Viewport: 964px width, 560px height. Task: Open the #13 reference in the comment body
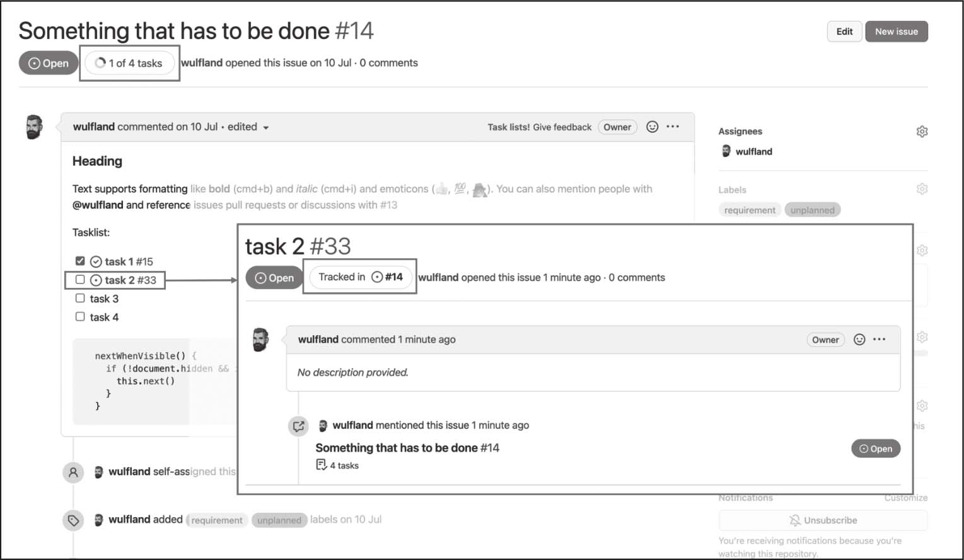(388, 205)
